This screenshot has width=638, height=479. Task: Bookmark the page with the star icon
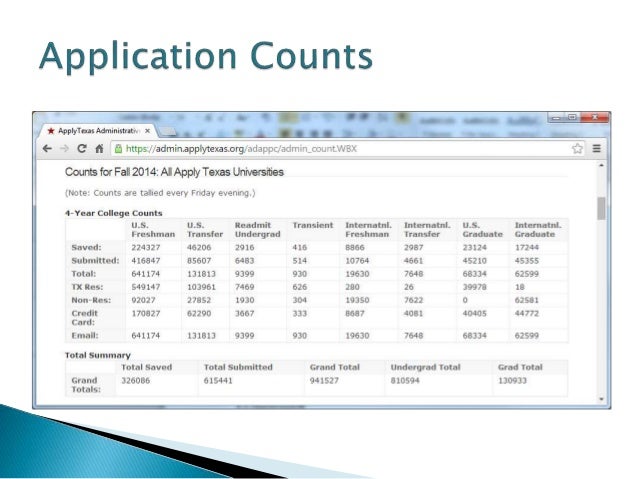click(x=577, y=149)
